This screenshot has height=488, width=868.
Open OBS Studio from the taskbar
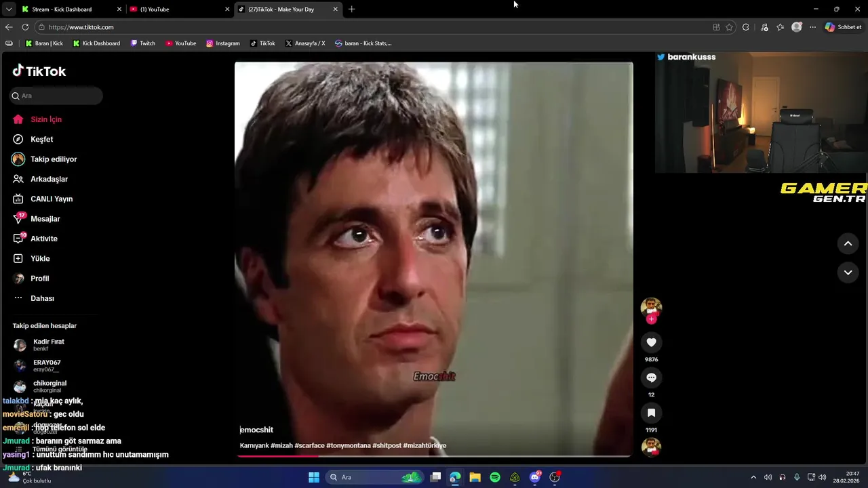pos(555,477)
